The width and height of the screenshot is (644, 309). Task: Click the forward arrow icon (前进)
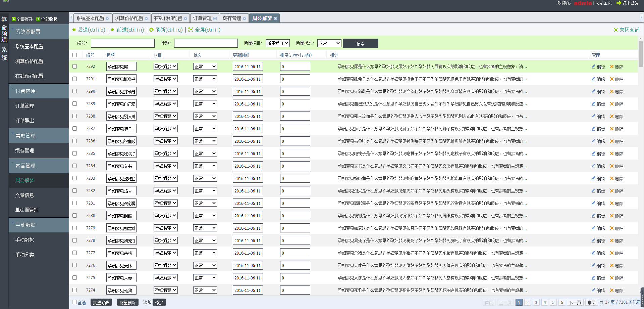click(113, 30)
